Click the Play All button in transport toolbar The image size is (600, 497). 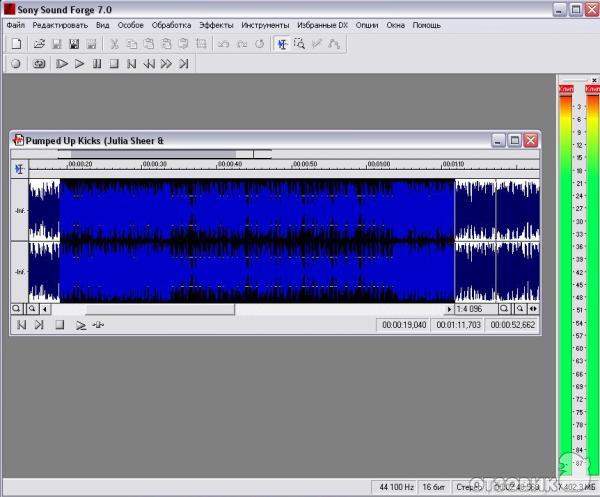click(x=62, y=63)
